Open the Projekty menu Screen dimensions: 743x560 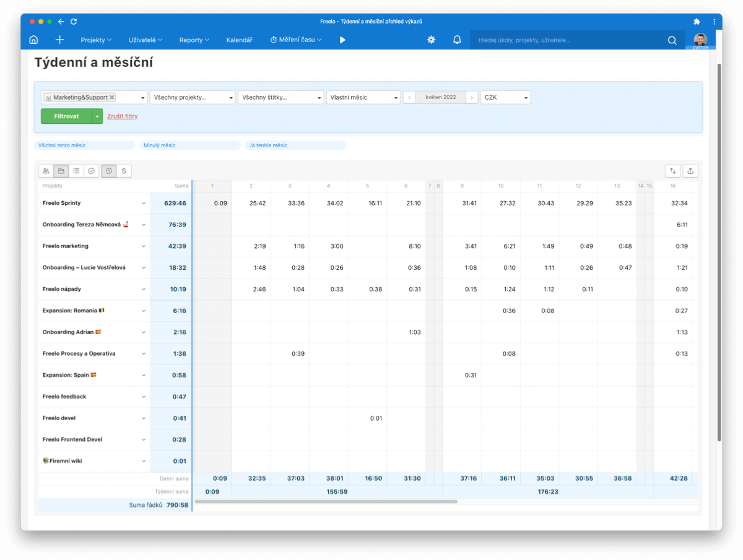(96, 40)
